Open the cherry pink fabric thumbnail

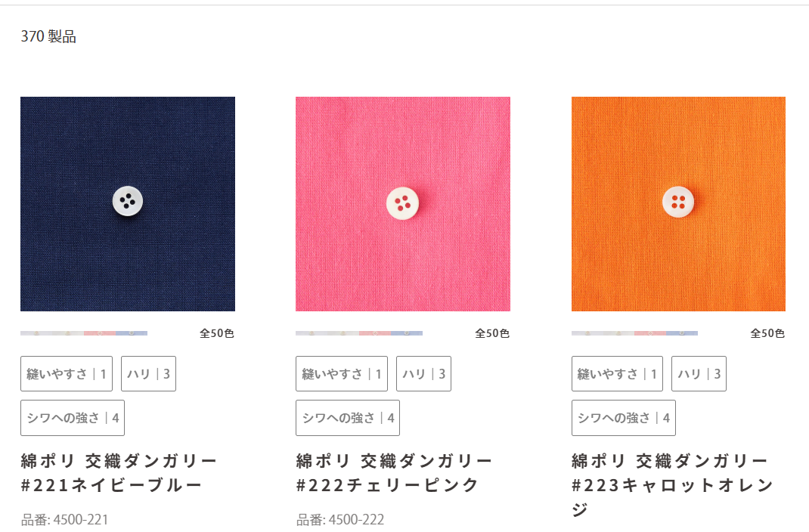(x=403, y=203)
